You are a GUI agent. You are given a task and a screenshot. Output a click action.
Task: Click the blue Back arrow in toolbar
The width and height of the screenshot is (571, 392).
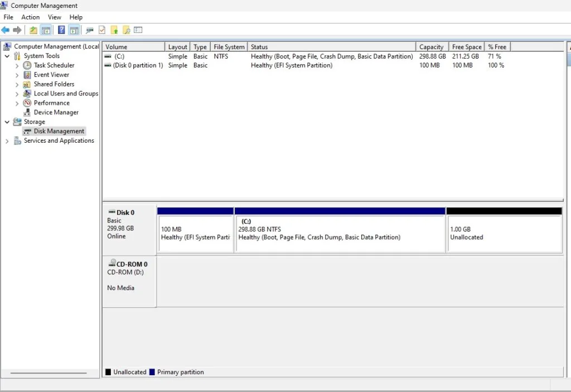click(6, 30)
